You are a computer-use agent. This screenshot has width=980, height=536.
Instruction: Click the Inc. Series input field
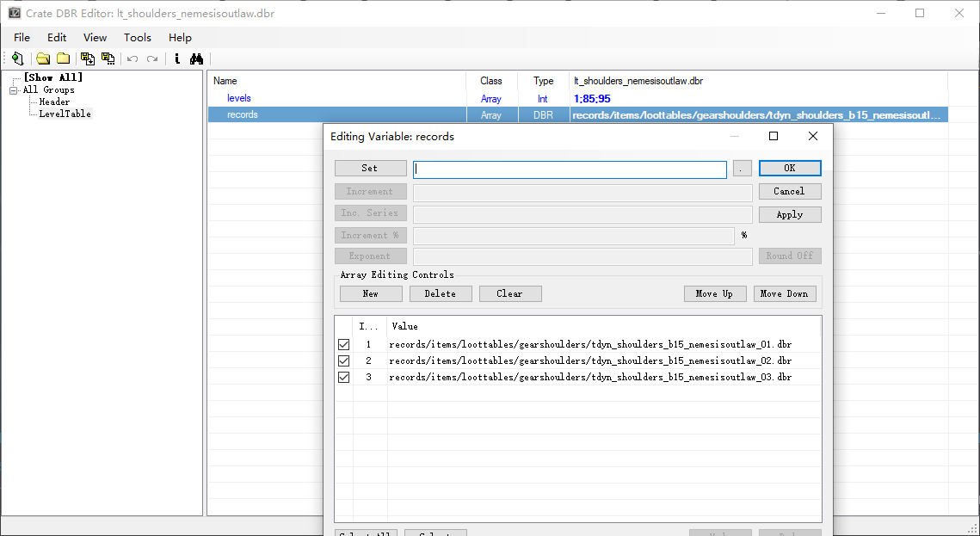coord(582,214)
